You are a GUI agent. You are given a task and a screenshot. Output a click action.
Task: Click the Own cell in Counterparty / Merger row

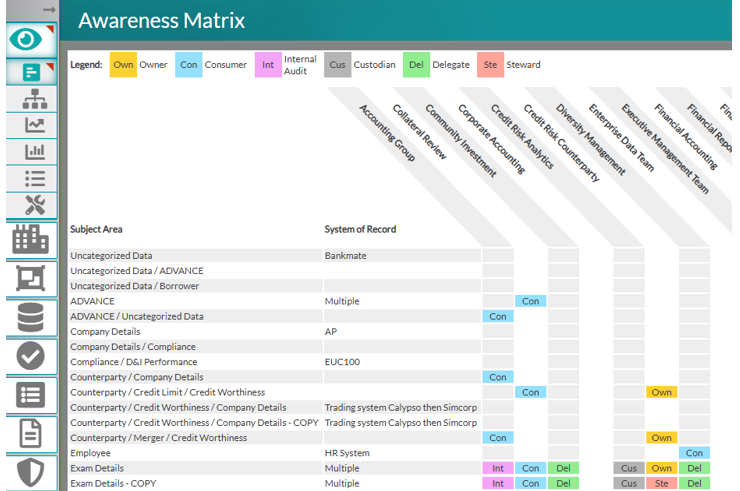[x=662, y=438]
